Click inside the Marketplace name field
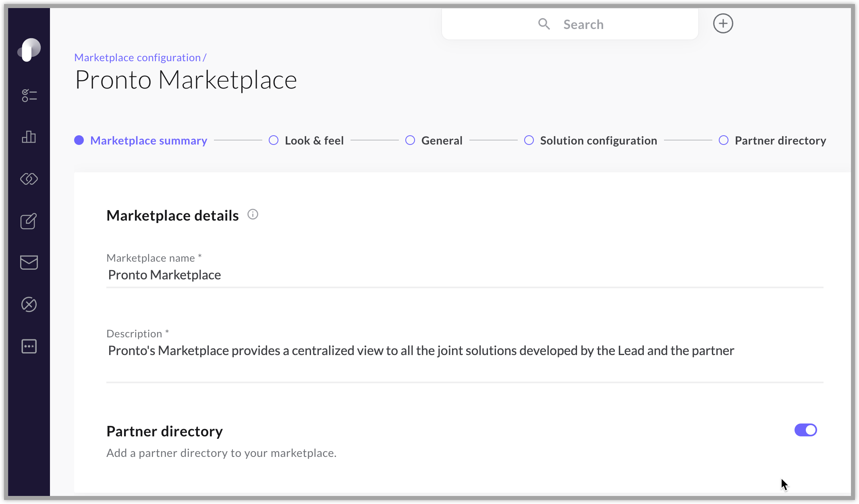859x504 pixels. point(282,275)
